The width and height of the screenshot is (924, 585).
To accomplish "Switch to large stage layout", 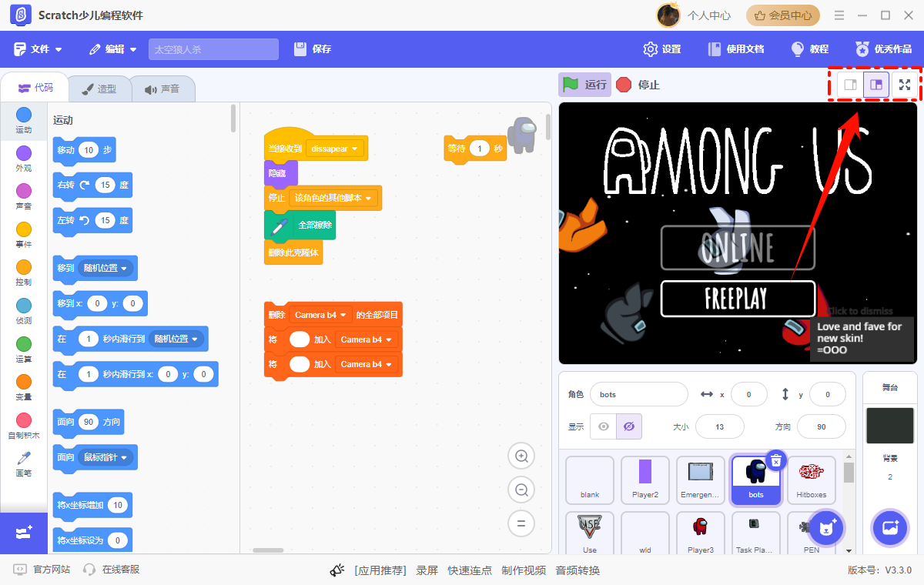I will tap(875, 85).
